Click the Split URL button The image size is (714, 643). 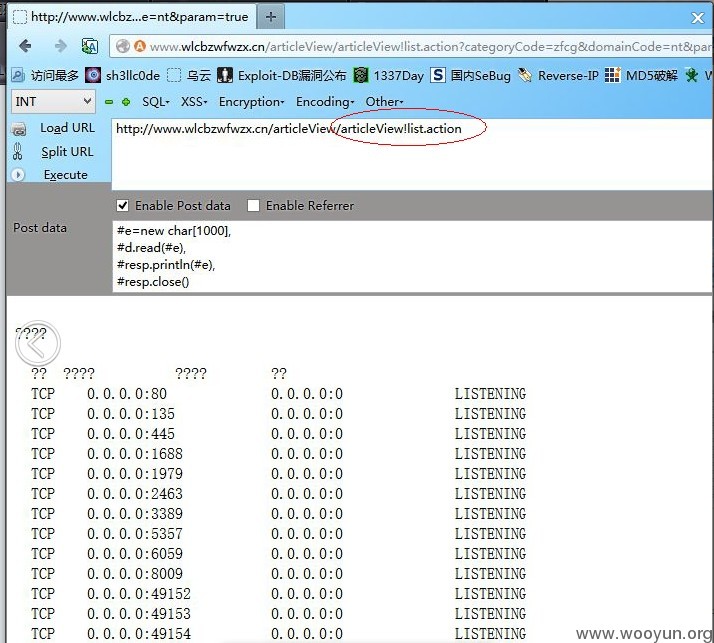67,152
